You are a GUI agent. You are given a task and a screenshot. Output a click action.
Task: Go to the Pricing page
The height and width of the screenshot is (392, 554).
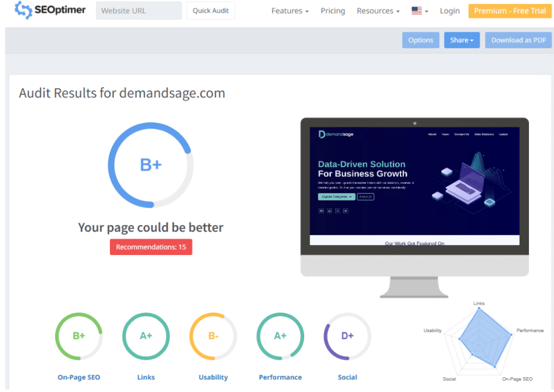coord(333,11)
